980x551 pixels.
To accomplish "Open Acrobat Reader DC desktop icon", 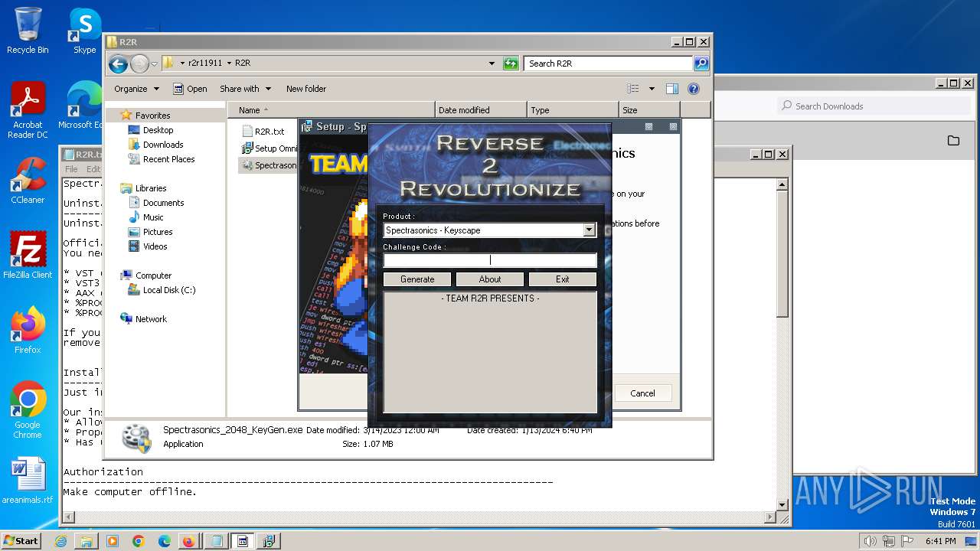I will pyautogui.click(x=28, y=111).
